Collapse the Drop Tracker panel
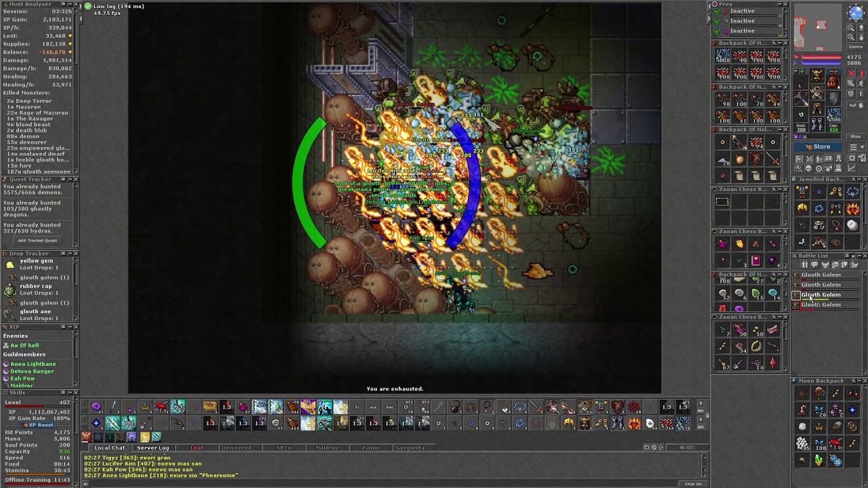 pos(71,253)
